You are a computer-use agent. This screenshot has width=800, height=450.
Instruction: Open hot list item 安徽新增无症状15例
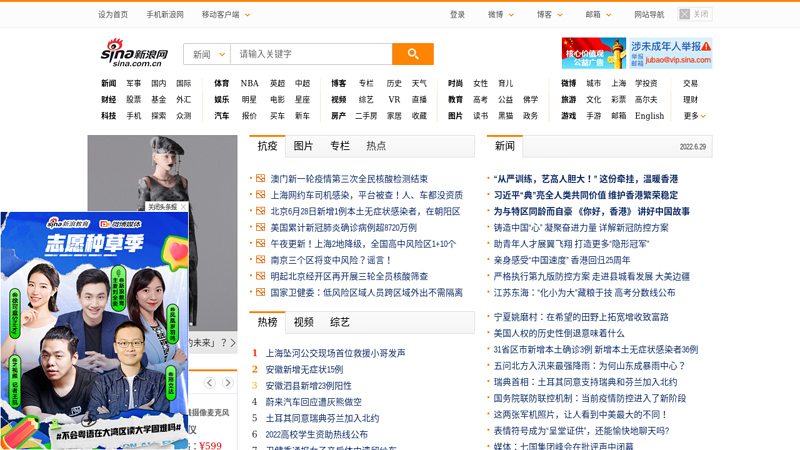(304, 369)
